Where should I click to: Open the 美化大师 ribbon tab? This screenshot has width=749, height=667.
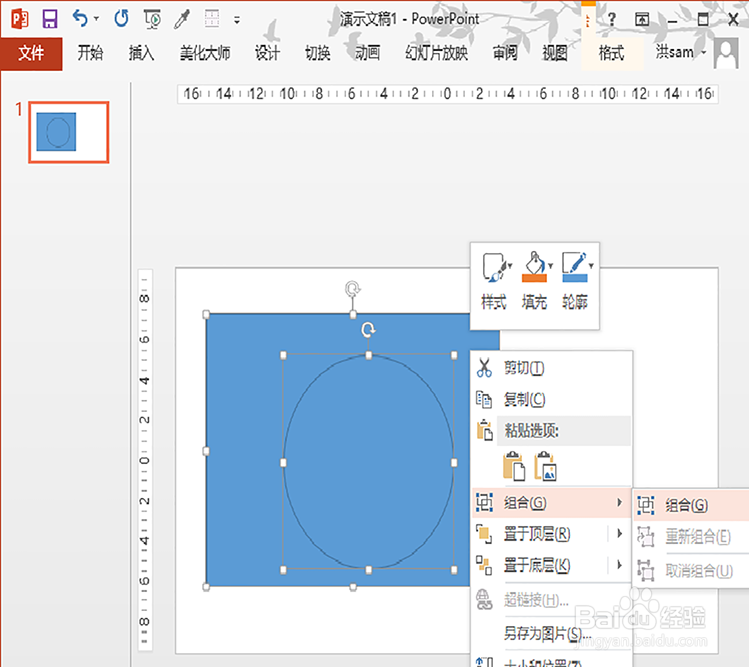[x=205, y=53]
